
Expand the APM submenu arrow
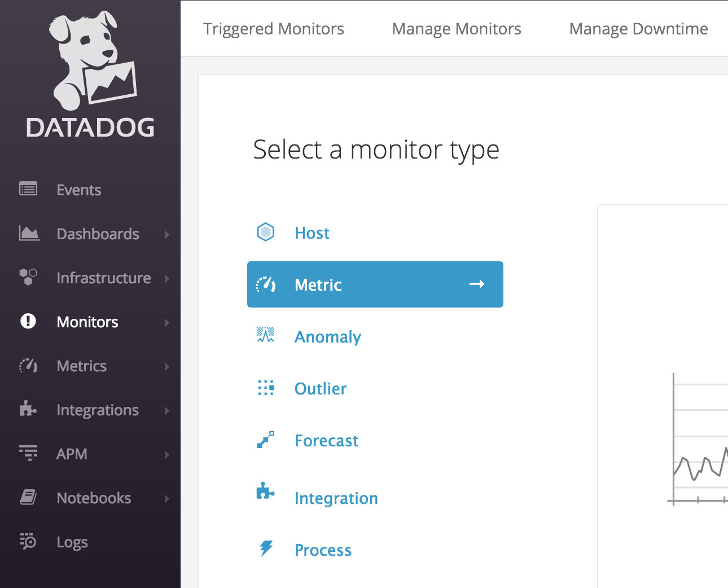click(166, 454)
